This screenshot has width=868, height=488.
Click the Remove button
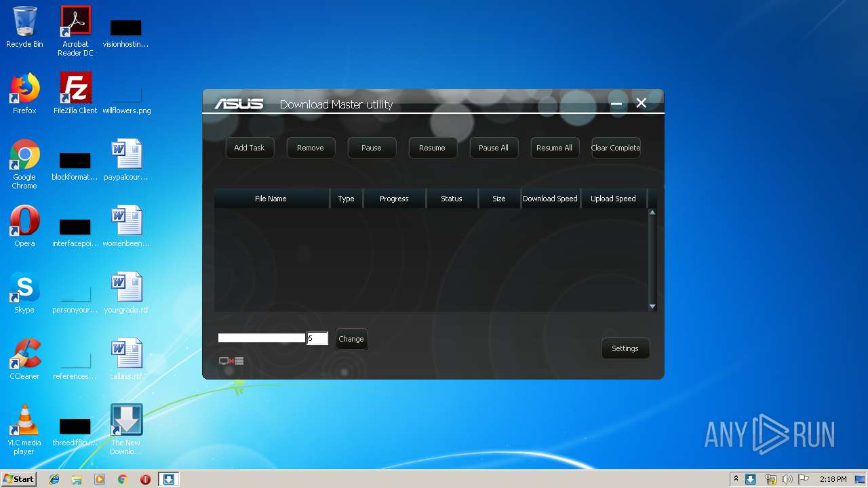pyautogui.click(x=311, y=148)
